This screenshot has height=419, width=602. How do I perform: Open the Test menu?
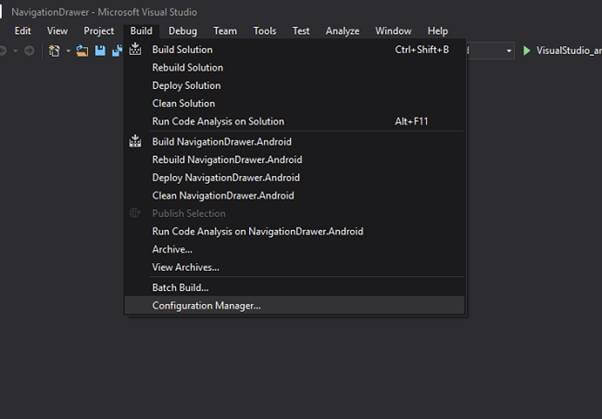pos(301,31)
